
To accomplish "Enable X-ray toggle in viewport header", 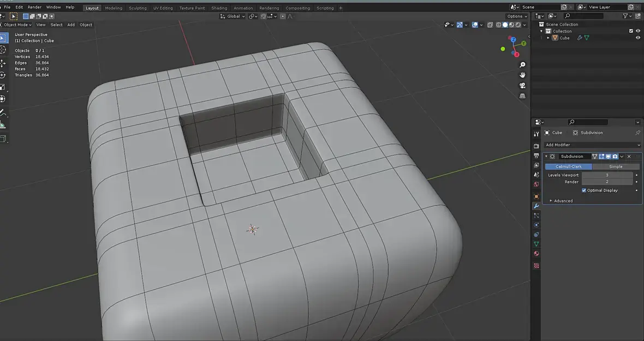I will tap(490, 25).
